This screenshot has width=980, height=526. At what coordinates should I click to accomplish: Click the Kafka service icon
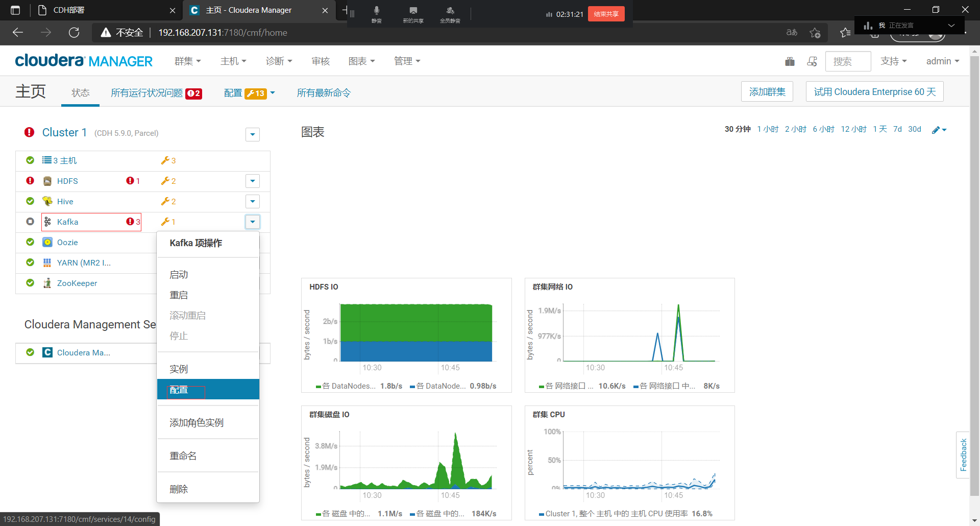(47, 222)
